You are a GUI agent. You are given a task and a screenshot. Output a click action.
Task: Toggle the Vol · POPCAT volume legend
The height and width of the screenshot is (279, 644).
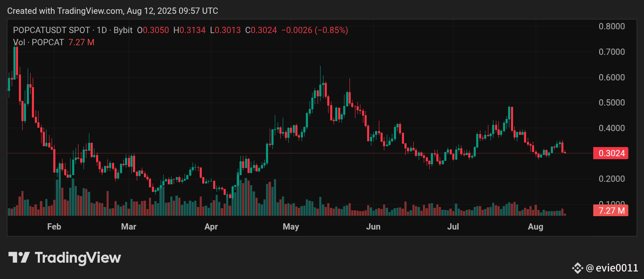pyautogui.click(x=39, y=42)
